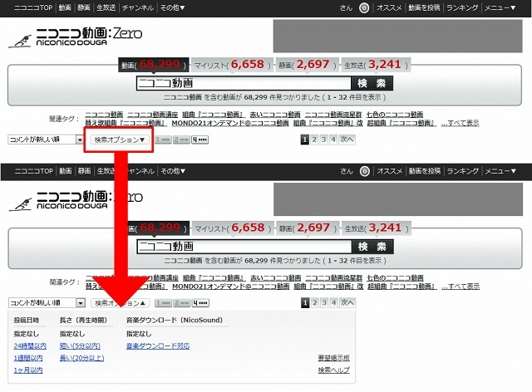
Task: Open tag 赤いニコニコ動画 in upper copy
Action: 275,115
